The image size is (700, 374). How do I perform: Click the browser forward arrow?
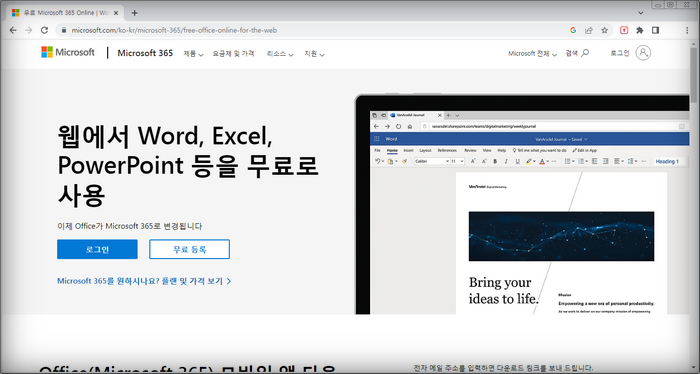coord(29,30)
